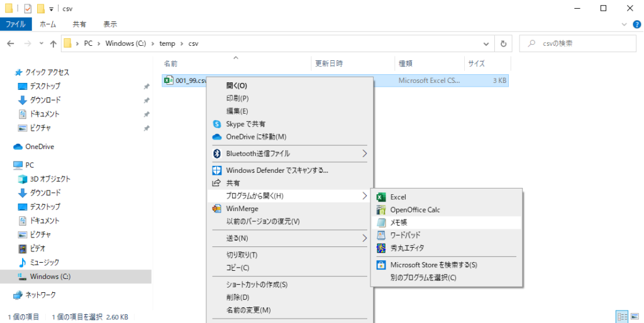Expand the 送る(N) submenu arrow
This screenshot has height=323, width=644.
click(364, 238)
